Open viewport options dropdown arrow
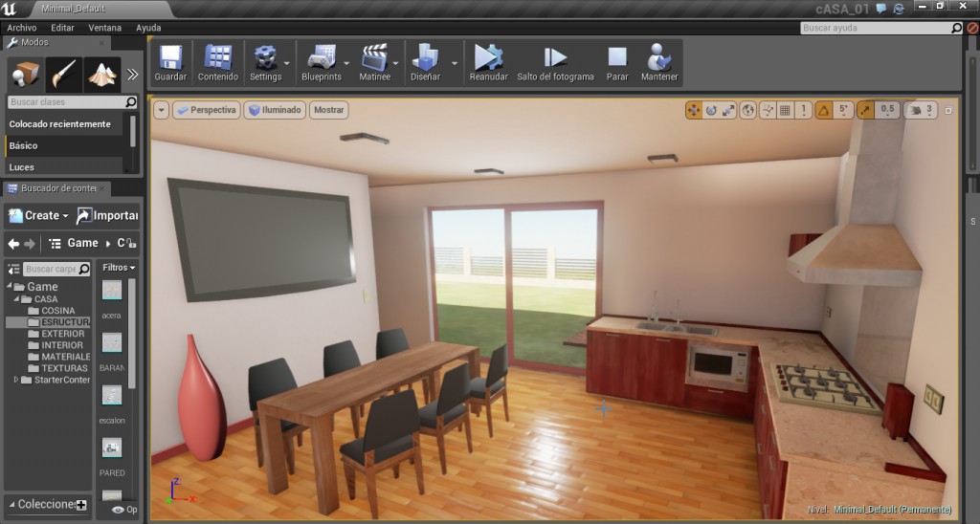 click(161, 110)
